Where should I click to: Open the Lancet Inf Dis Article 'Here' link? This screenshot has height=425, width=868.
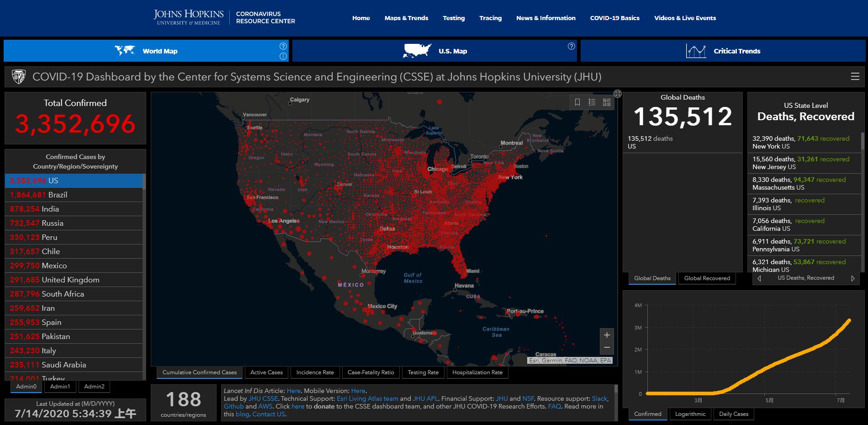coord(294,391)
